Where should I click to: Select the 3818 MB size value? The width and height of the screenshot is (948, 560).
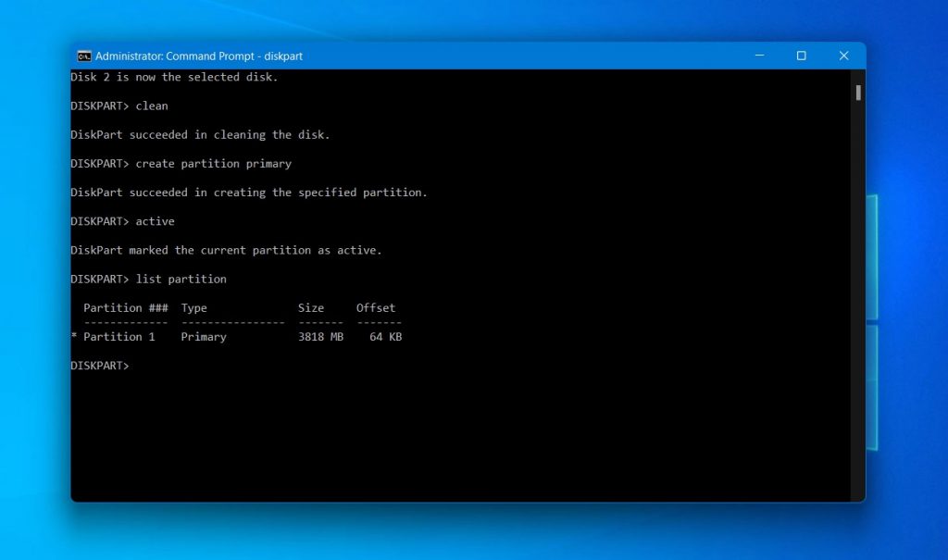point(319,336)
